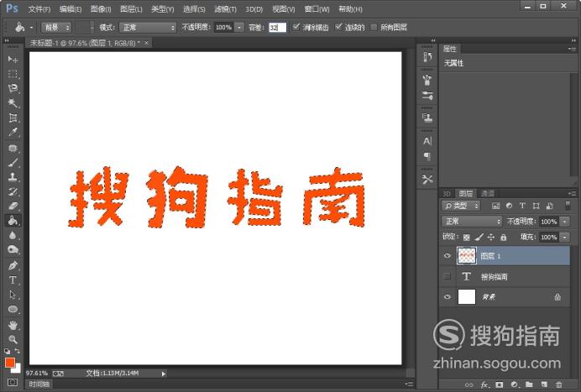Select the Eyedropper tool
This screenshot has height=392, width=581.
(x=13, y=133)
